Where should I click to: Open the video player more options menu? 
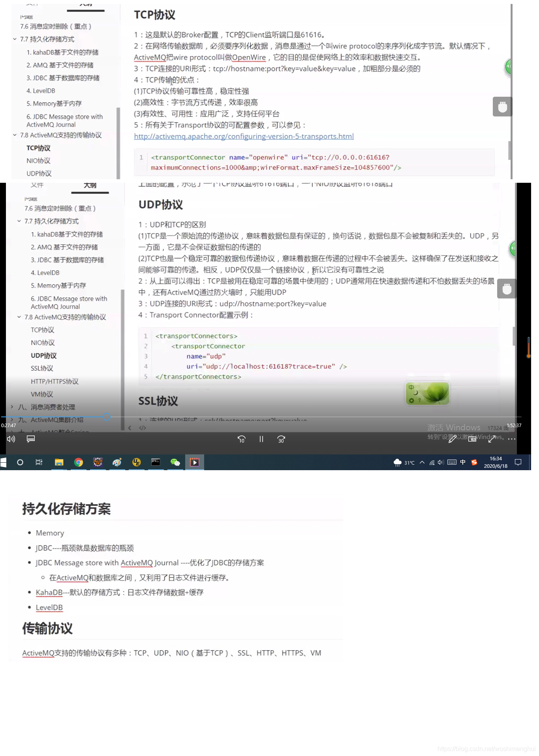tap(512, 439)
